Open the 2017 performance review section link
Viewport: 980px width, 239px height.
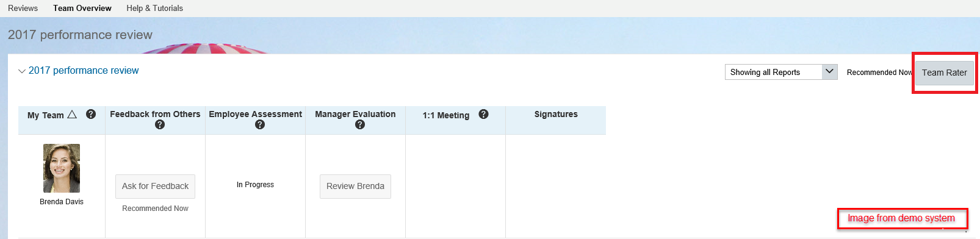[84, 71]
